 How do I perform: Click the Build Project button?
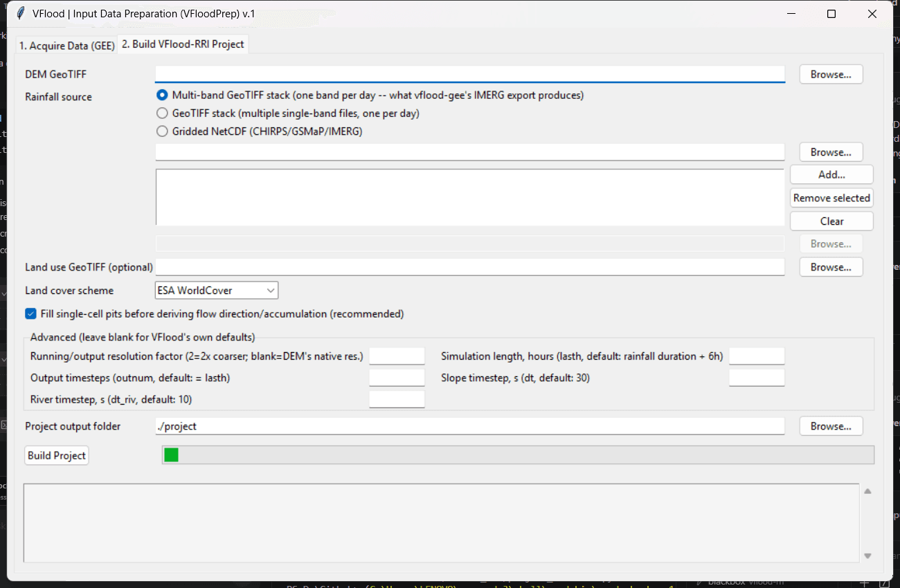click(x=57, y=455)
